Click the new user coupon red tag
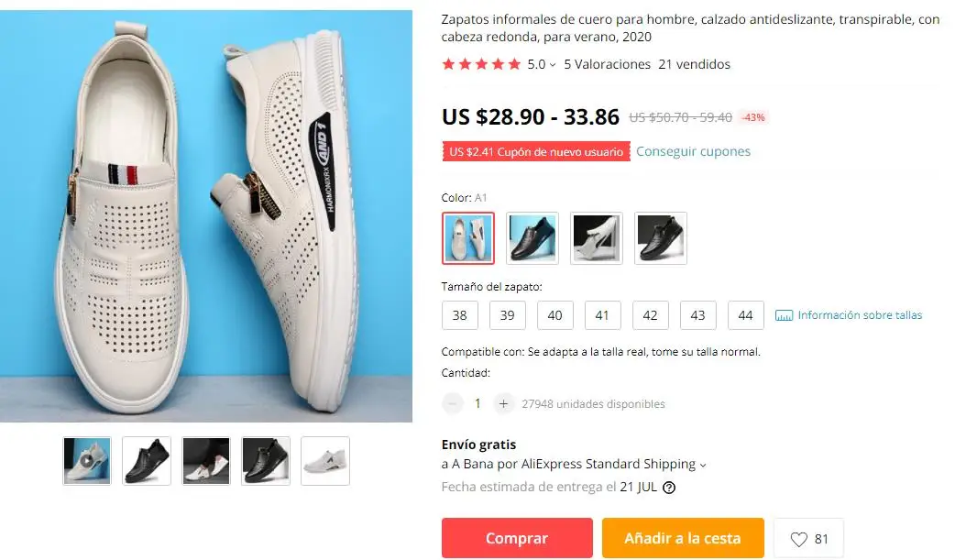This screenshot has height=560, width=955. point(536,152)
